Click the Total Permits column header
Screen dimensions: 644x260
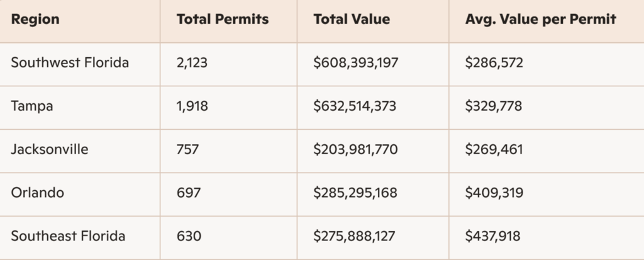point(223,20)
